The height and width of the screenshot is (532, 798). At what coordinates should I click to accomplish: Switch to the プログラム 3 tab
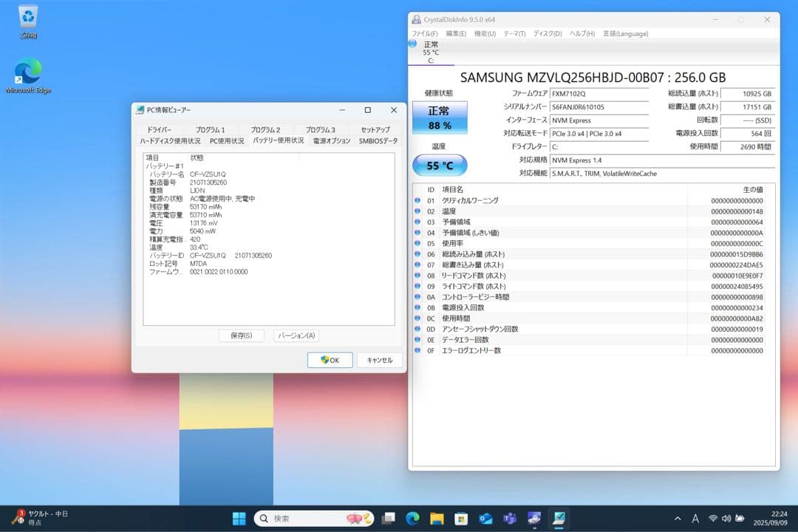(x=320, y=130)
